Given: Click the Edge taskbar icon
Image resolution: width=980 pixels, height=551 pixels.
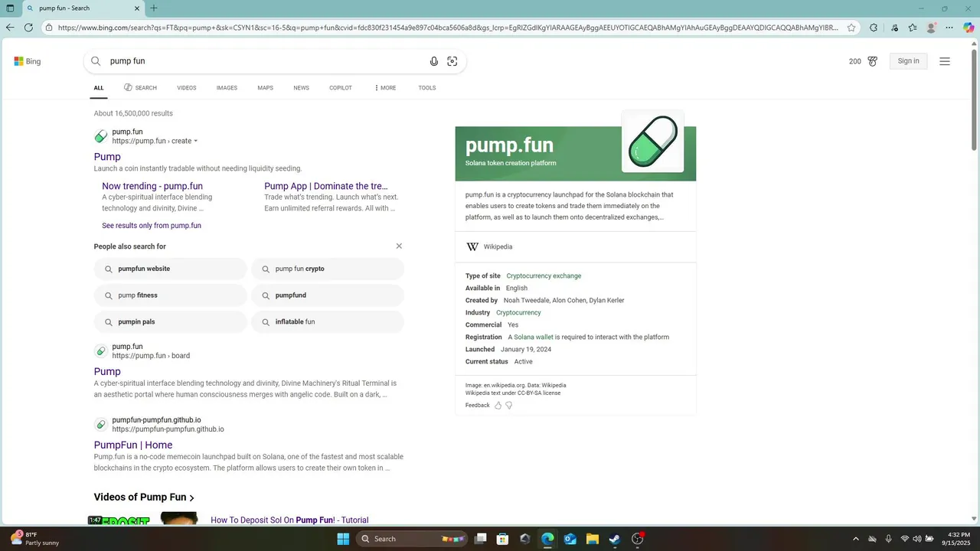Looking at the screenshot, I should (x=547, y=539).
